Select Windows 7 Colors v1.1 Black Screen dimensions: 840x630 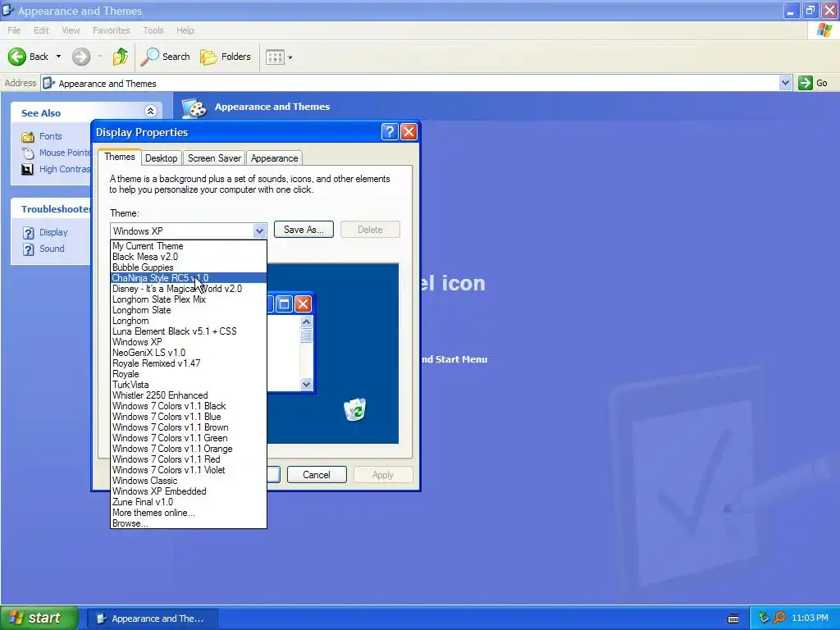coord(188,406)
